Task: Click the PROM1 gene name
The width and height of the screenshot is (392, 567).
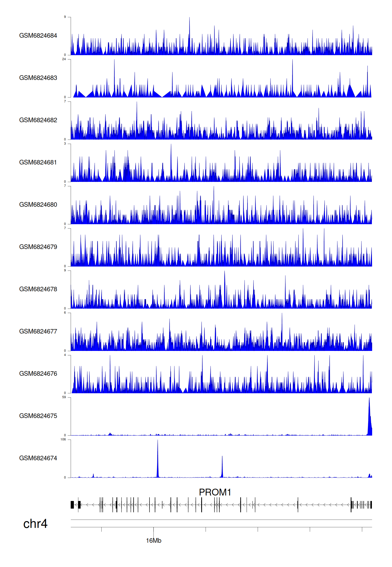Action: tap(215, 492)
